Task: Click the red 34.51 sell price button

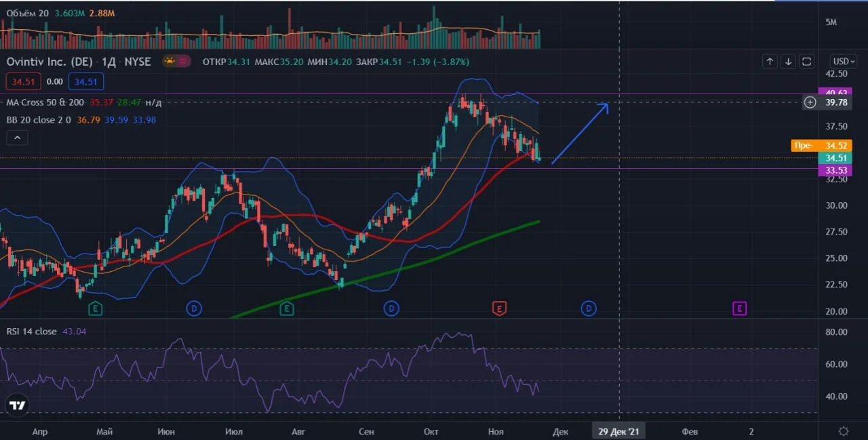Action: click(24, 82)
